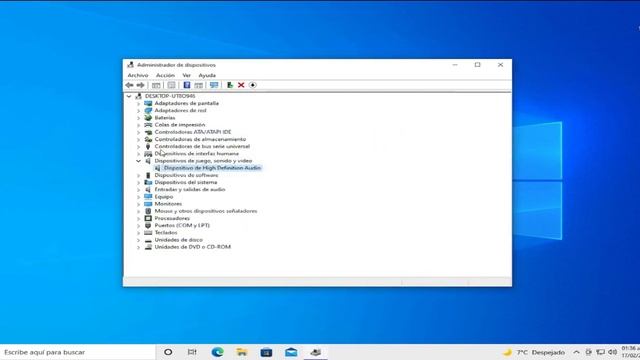Select Dispositivos del sistema
640x360 pixels.
(186, 182)
